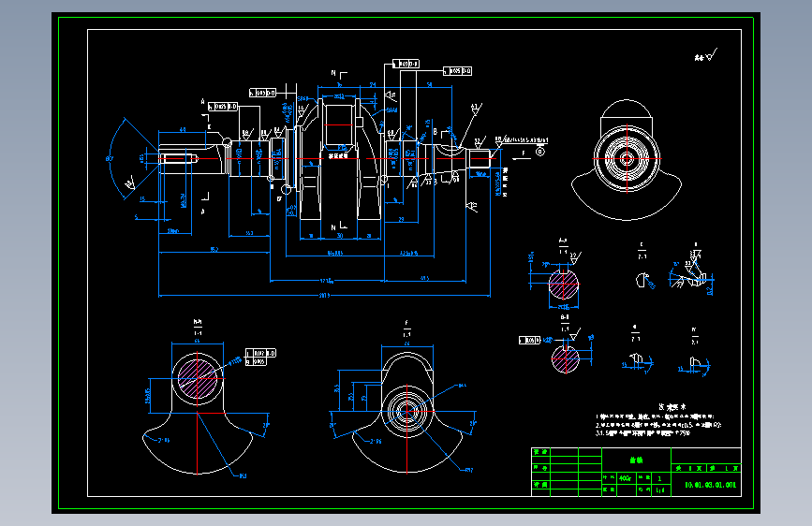The height and width of the screenshot is (526, 812).
Task: Select the tolerance frame beside the N-N section
Action: 260,358
